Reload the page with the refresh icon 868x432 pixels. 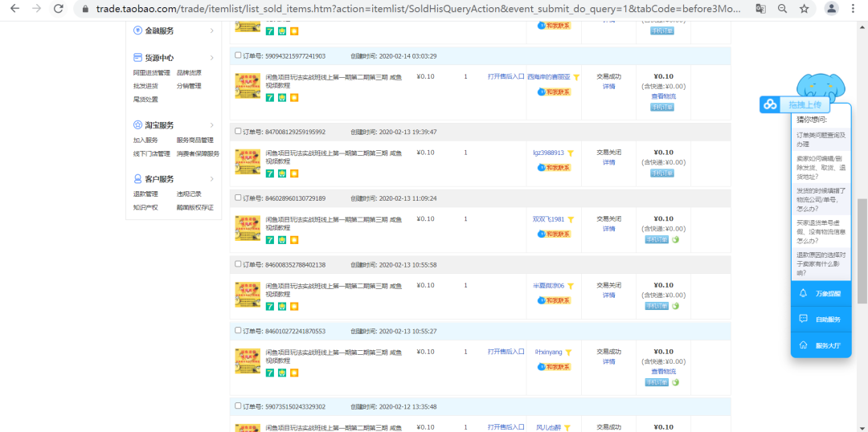(58, 9)
